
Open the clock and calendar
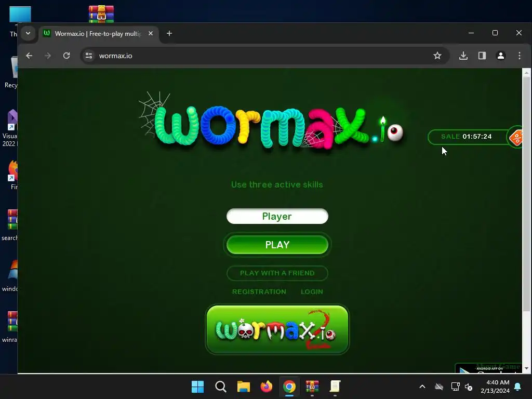coord(495,387)
